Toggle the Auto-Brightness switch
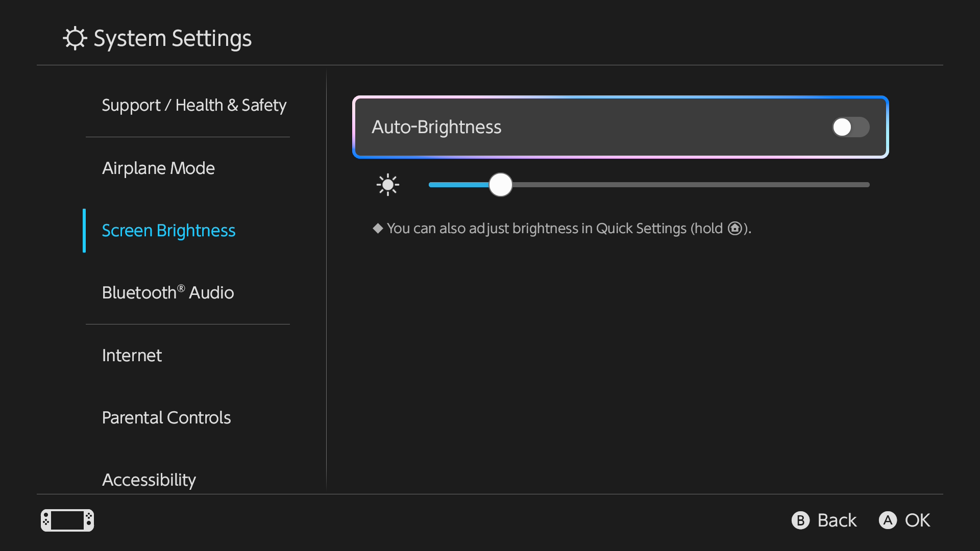980x551 pixels. [x=850, y=127]
